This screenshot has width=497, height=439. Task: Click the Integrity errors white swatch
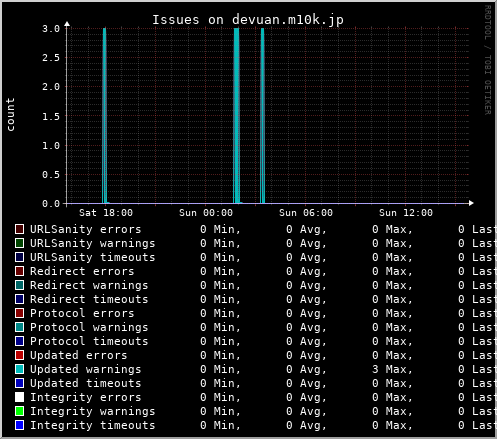pos(19,397)
